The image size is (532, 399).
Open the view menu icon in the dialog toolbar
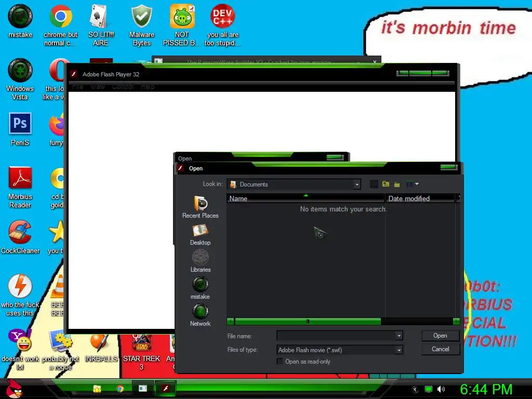409,184
